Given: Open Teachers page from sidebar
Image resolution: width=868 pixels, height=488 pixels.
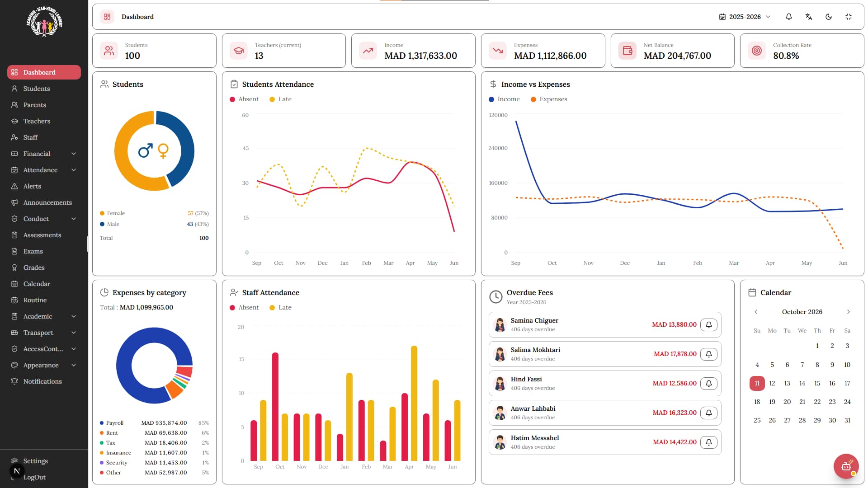Looking at the screenshot, I should pos(44,121).
